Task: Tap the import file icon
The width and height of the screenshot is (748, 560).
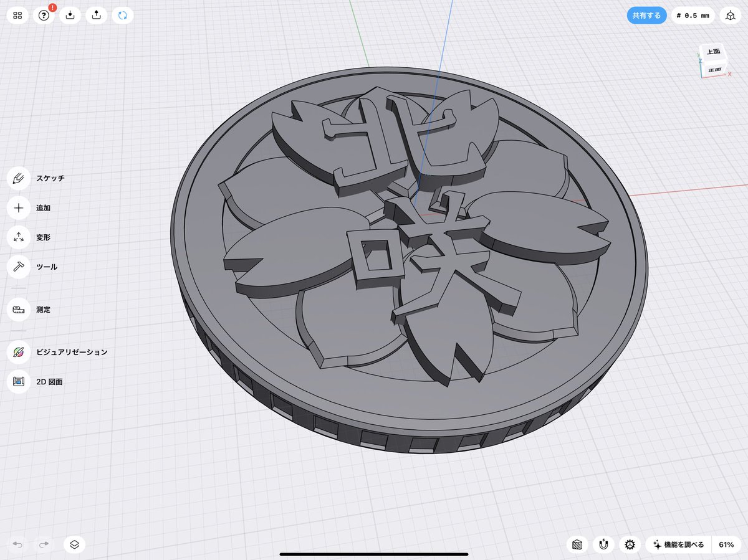Action: click(x=69, y=15)
